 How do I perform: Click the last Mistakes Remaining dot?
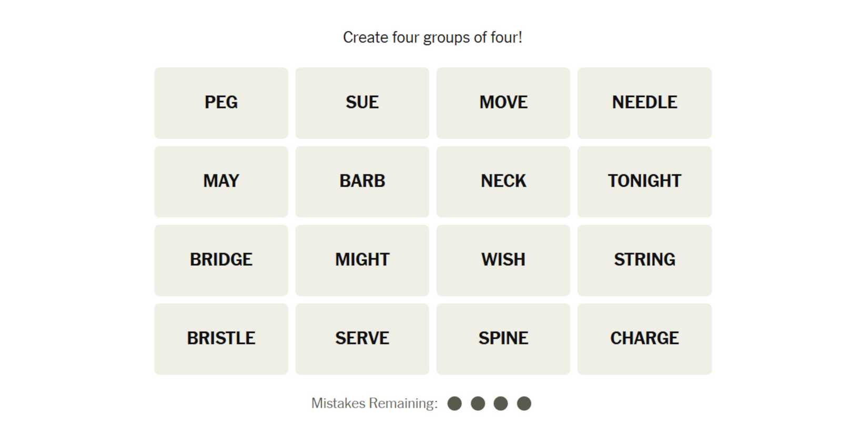coord(524,403)
